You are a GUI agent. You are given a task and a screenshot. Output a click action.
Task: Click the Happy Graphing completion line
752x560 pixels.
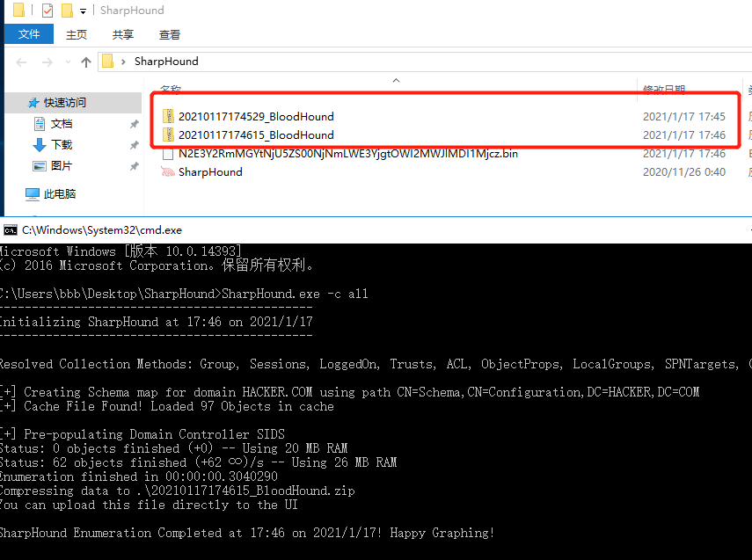pyautogui.click(x=246, y=533)
